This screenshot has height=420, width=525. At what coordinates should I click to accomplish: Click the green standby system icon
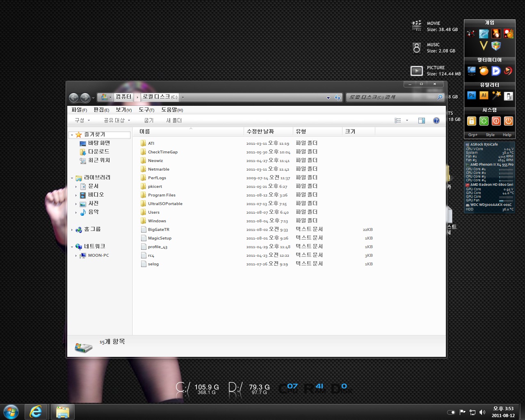[x=484, y=121]
